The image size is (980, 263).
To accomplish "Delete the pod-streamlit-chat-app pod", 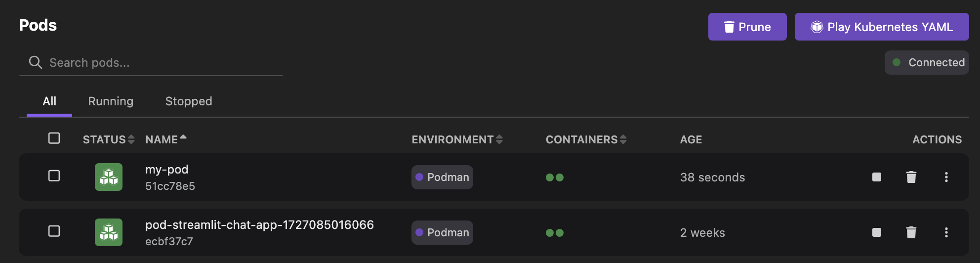I will pos(911,232).
